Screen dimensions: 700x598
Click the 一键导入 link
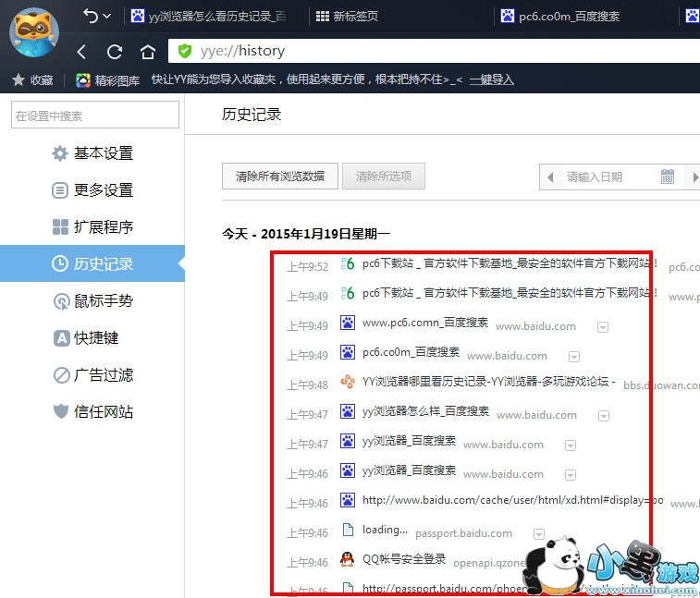pos(491,80)
